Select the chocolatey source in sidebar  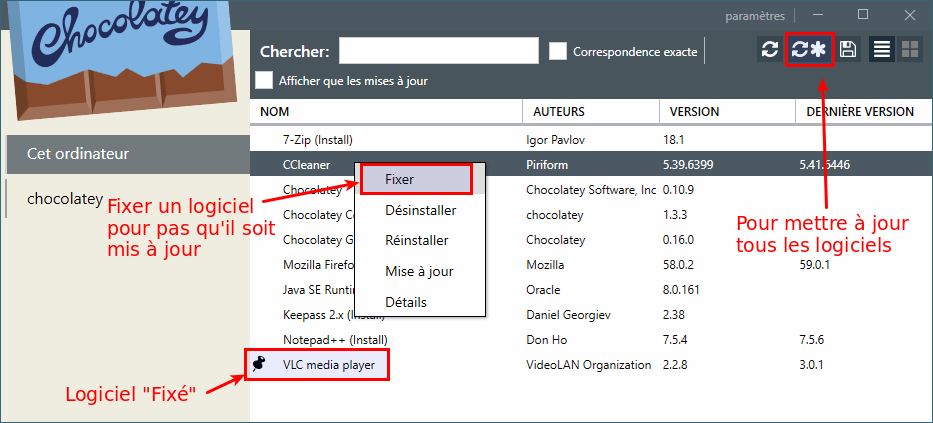pos(65,199)
